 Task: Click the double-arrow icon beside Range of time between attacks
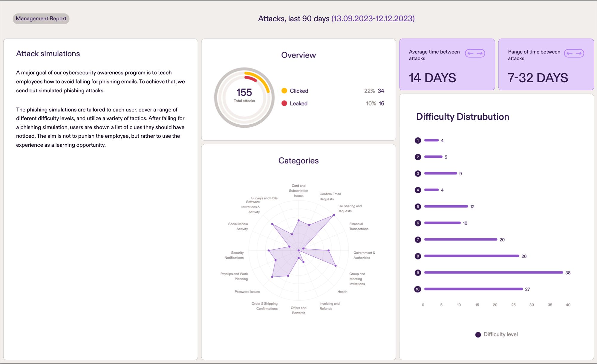(x=574, y=53)
